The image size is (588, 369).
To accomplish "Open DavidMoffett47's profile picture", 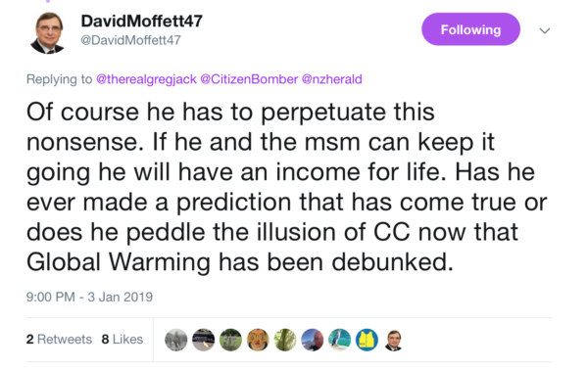I will [48, 33].
